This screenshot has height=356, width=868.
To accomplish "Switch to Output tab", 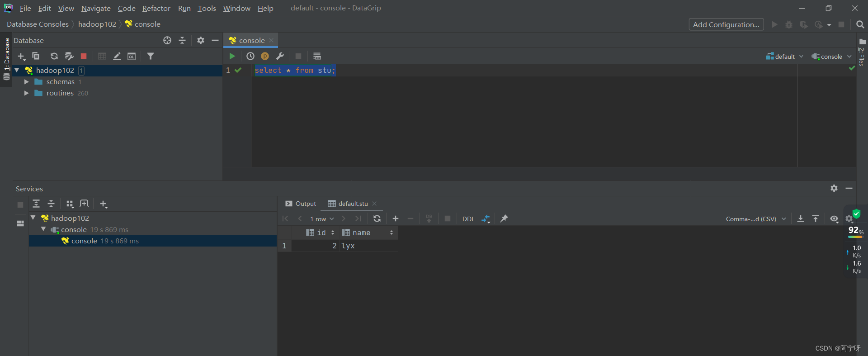I will [301, 204].
